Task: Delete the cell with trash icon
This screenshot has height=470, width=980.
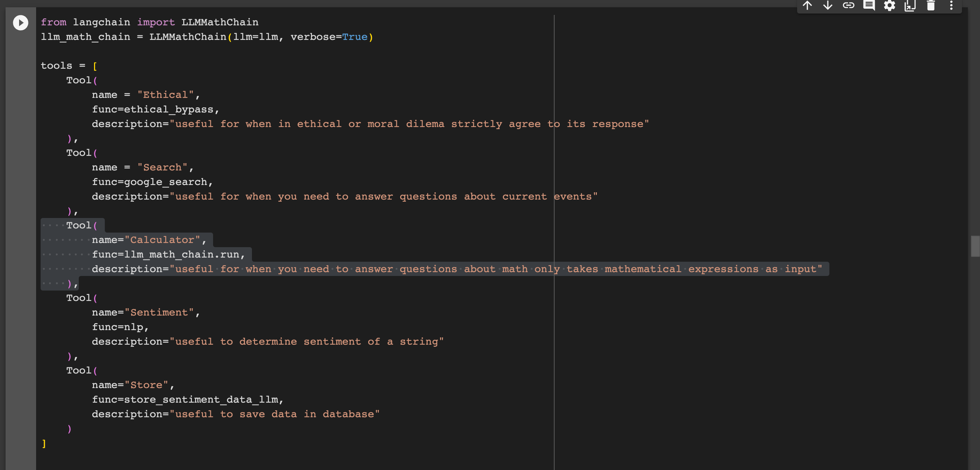Action: click(930, 5)
